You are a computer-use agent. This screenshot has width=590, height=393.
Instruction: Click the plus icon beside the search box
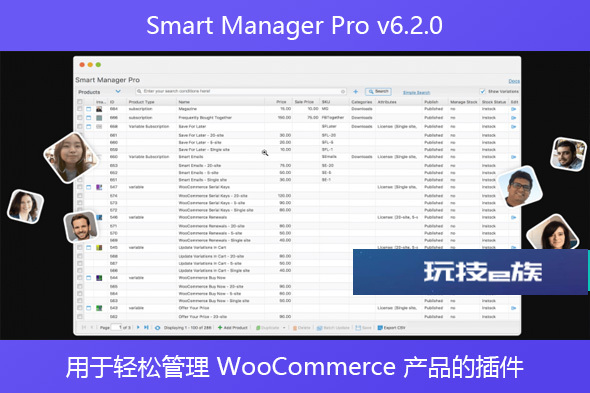tap(355, 91)
